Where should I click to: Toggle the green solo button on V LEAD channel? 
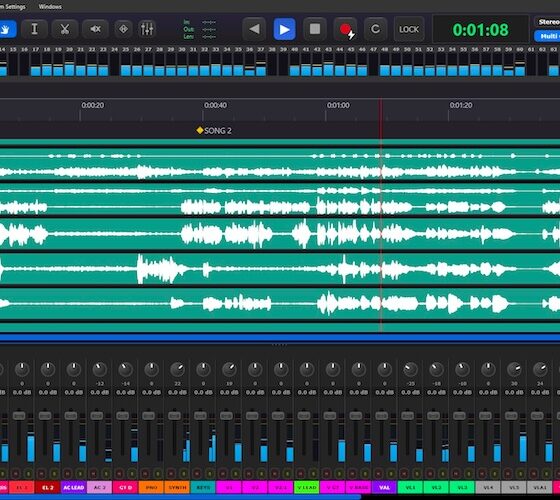click(x=314, y=474)
